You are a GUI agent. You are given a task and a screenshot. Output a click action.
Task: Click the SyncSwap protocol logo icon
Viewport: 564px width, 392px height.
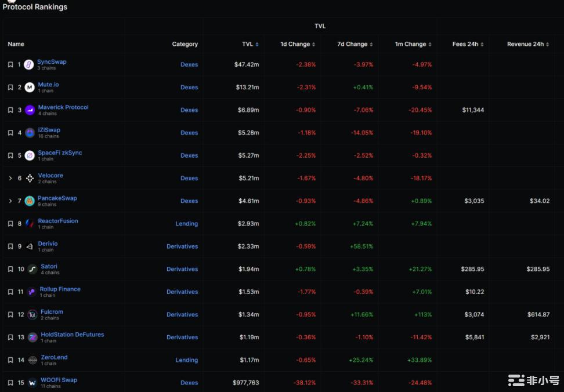[29, 65]
